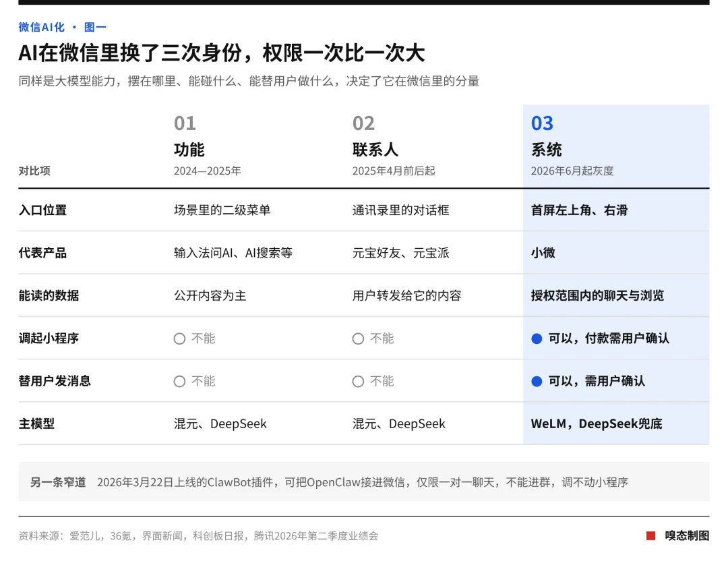Click the text 可以，付款需用户确认
This screenshot has height=561, width=728.
[609, 338]
